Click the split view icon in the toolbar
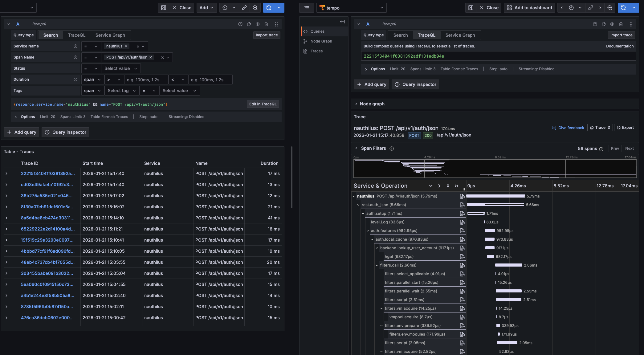The image size is (644, 355). (x=164, y=8)
